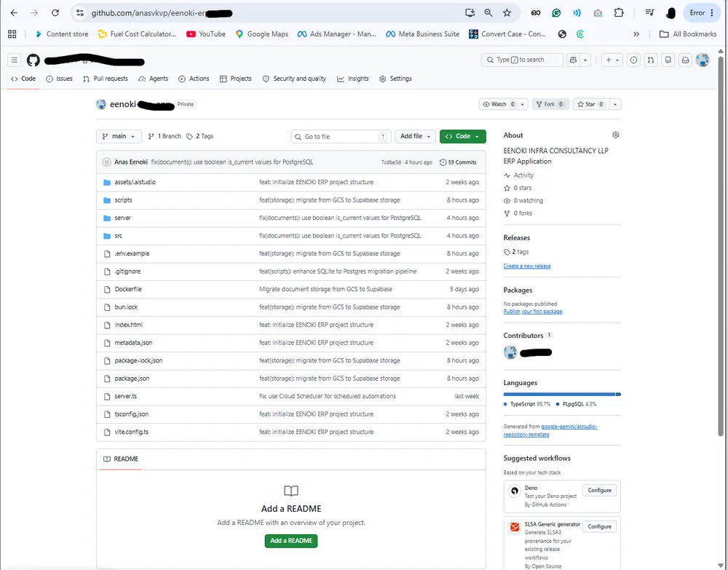
Task: Open the repository Settings tab
Action: (395, 79)
